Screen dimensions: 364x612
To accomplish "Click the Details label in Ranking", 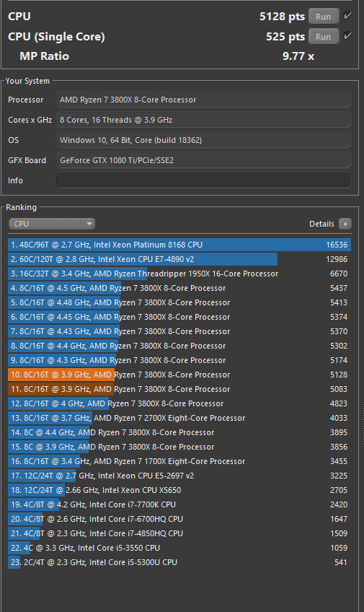I will 321,224.
